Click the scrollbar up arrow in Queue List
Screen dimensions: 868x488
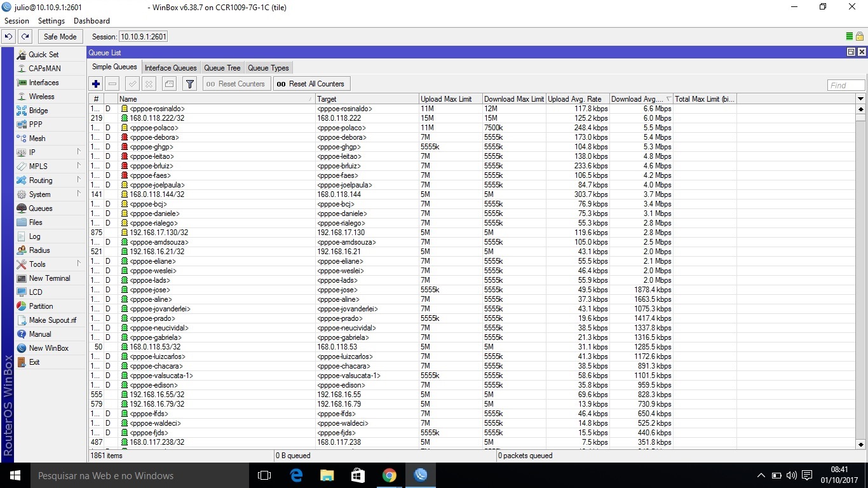click(x=861, y=109)
